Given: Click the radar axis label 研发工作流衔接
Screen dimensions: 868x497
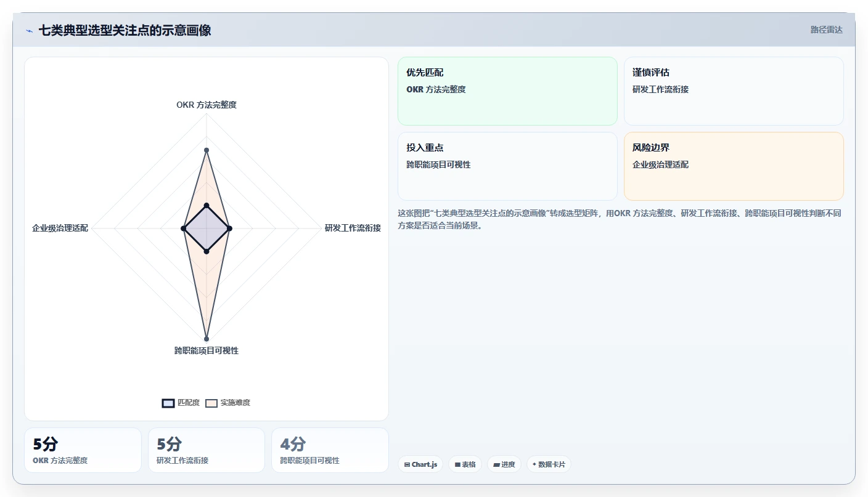Looking at the screenshot, I should click(x=353, y=228).
